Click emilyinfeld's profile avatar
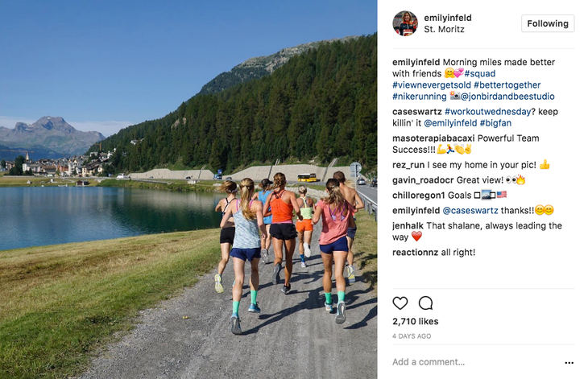The image size is (588, 379). 405,23
